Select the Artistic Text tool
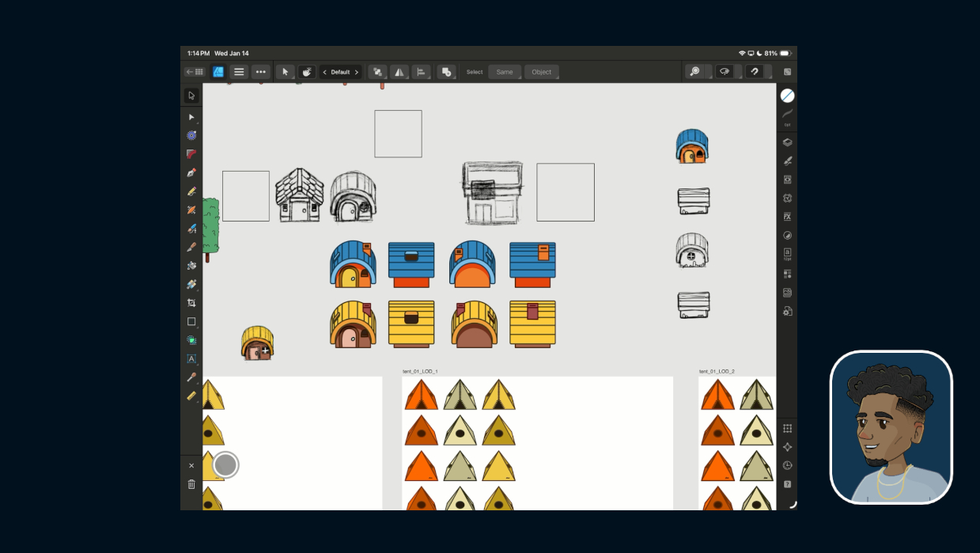 [x=191, y=359]
